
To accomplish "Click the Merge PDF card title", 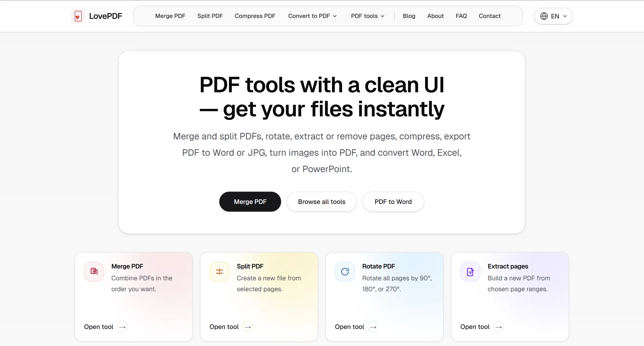I will 127,266.
